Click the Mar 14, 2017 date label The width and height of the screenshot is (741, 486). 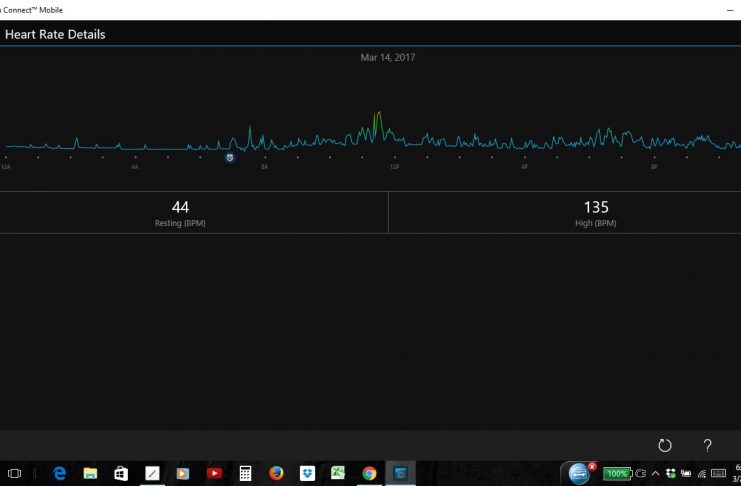(x=388, y=57)
